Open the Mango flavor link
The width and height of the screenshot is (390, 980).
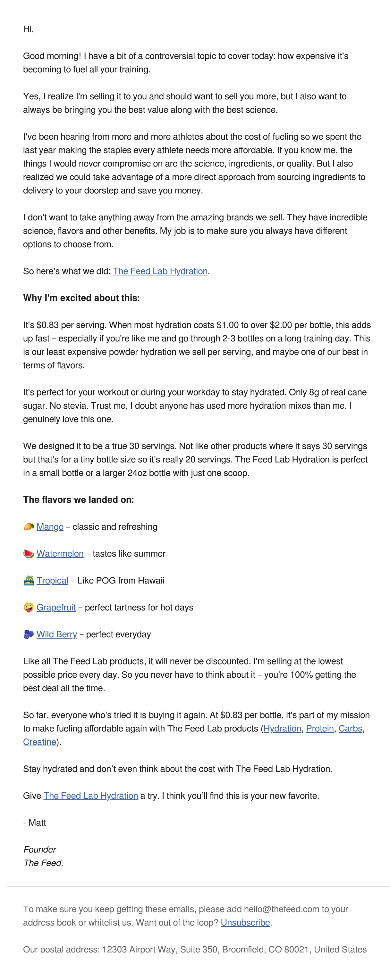click(x=50, y=527)
